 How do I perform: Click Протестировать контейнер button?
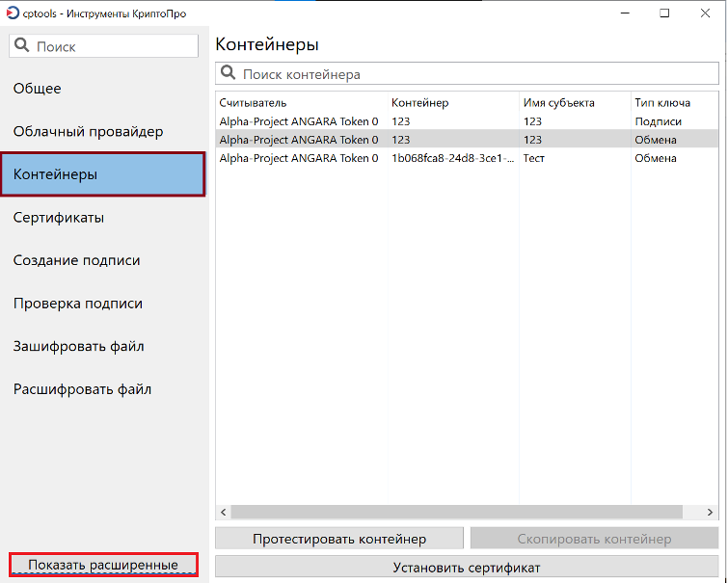[339, 539]
